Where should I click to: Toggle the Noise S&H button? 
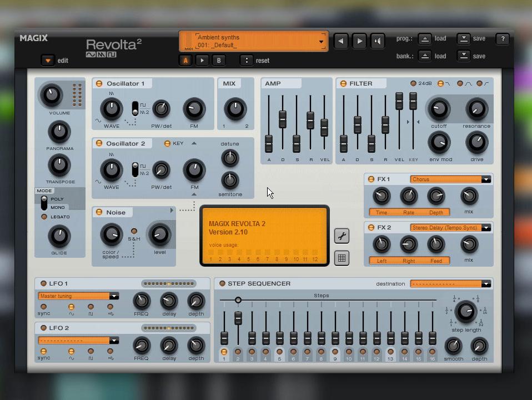134,231
